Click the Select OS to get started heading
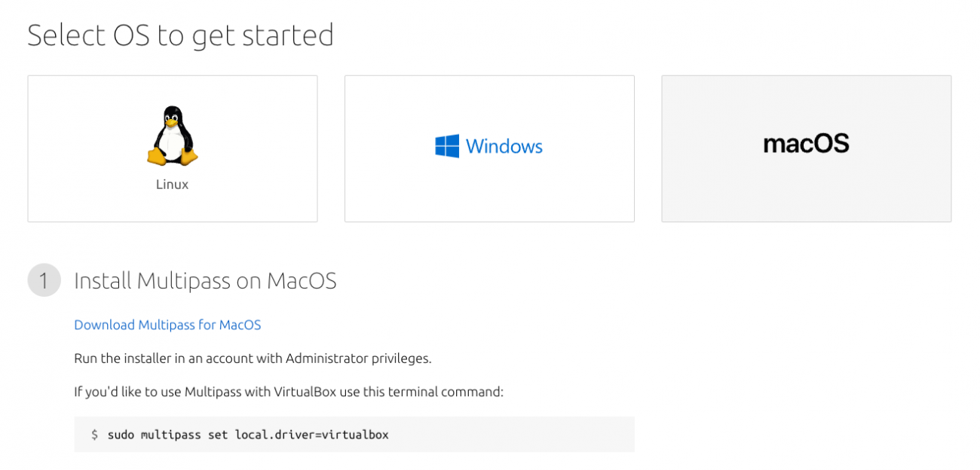The image size is (980, 470). coord(181,35)
